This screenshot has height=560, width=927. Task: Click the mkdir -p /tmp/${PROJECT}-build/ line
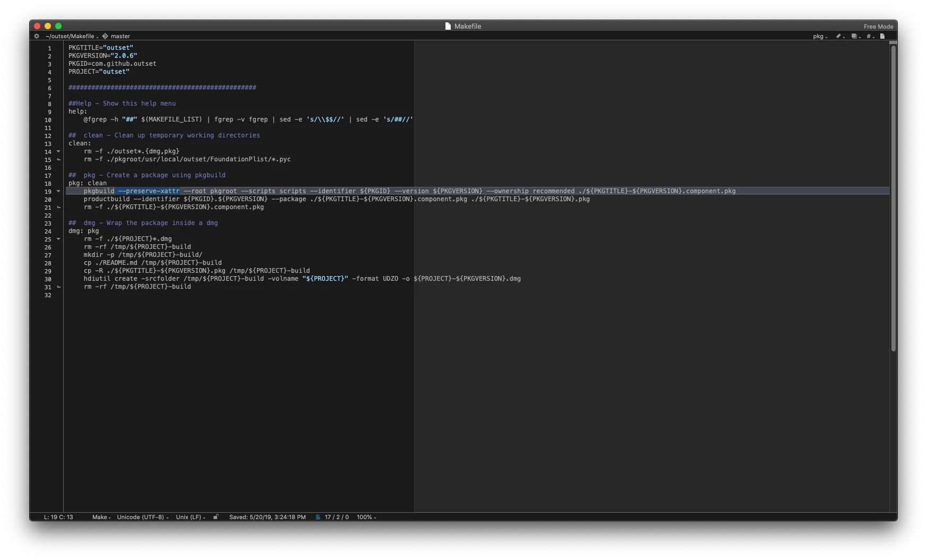143,255
